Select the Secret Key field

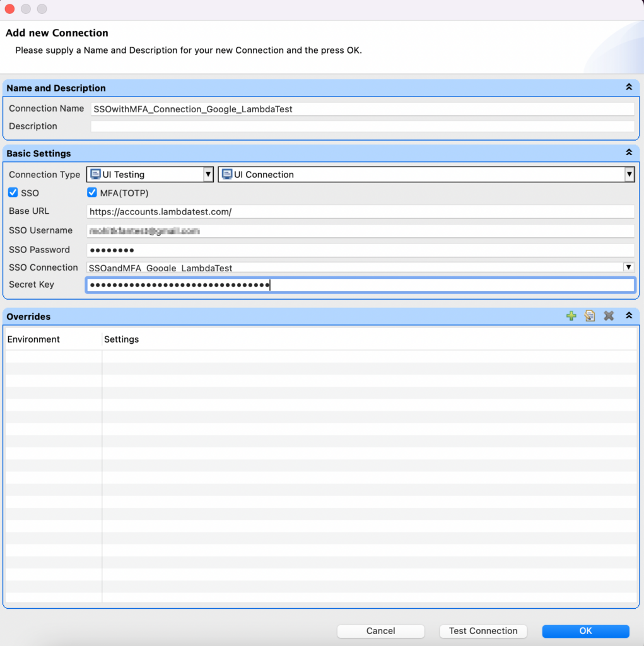[360, 285]
